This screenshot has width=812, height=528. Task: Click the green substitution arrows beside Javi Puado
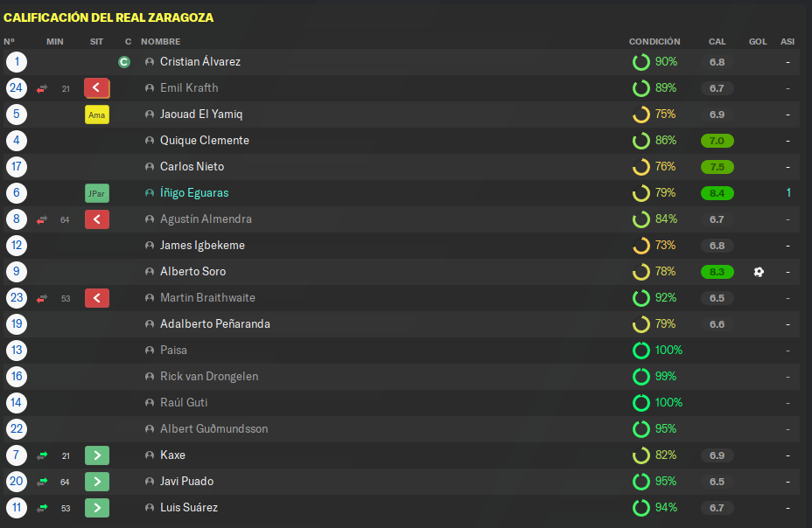[42, 482]
